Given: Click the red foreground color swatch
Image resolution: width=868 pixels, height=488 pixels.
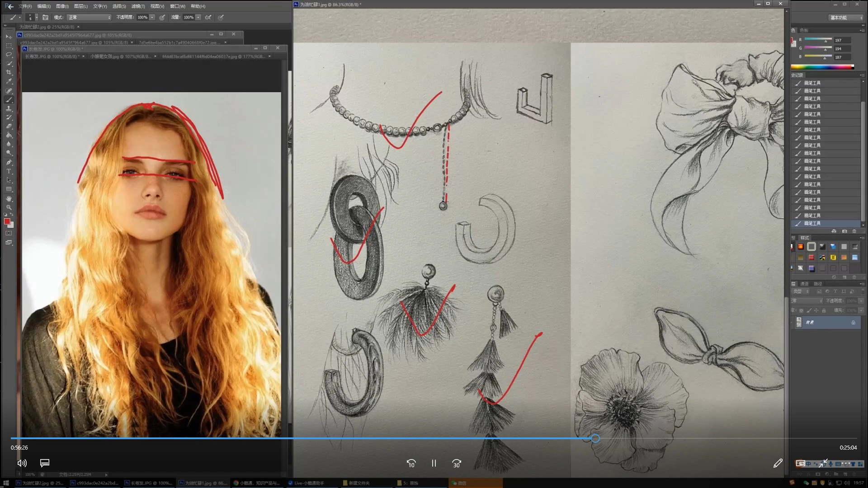Looking at the screenshot, I should [x=7, y=221].
